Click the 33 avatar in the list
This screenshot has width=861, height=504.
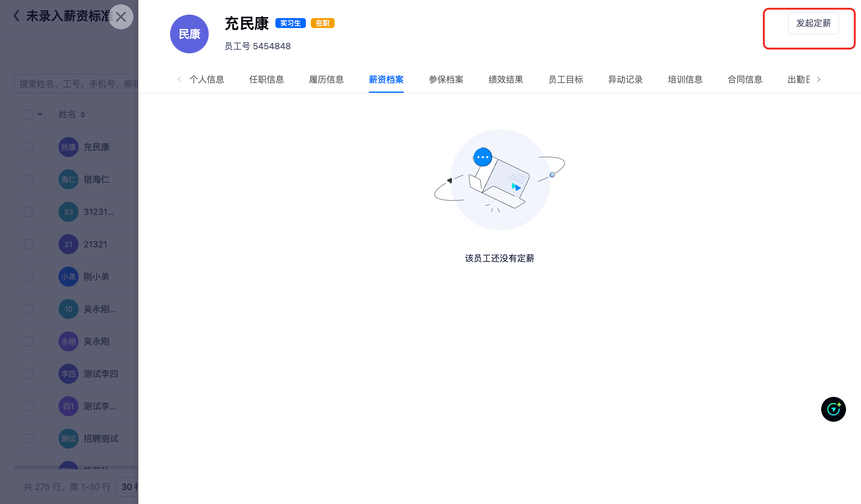pos(68,212)
